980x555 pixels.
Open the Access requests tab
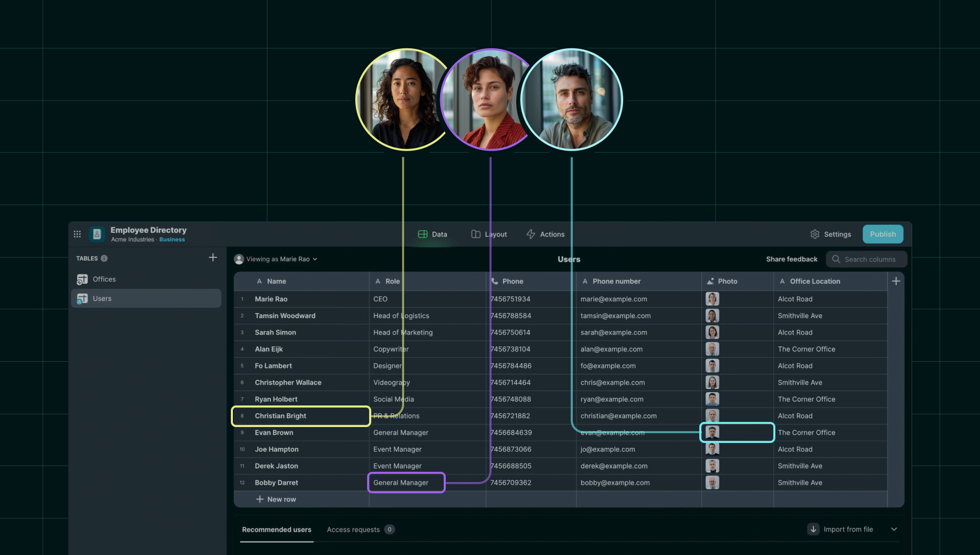coord(360,530)
